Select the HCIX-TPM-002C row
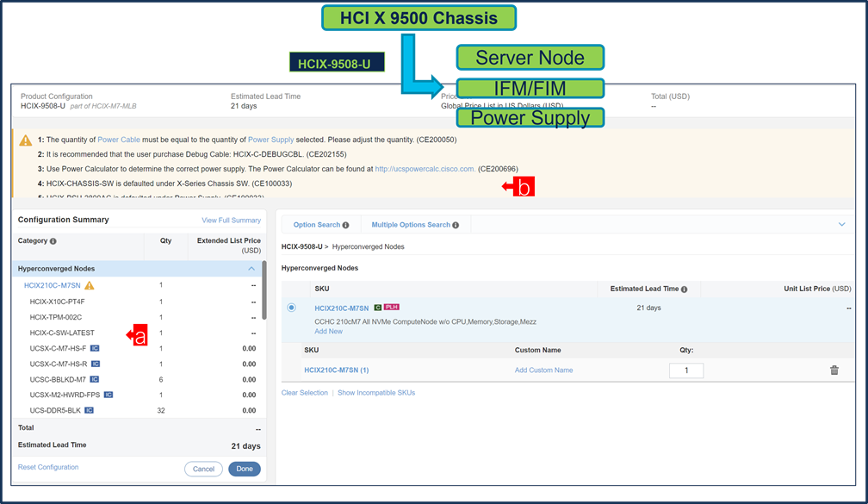 click(137, 317)
